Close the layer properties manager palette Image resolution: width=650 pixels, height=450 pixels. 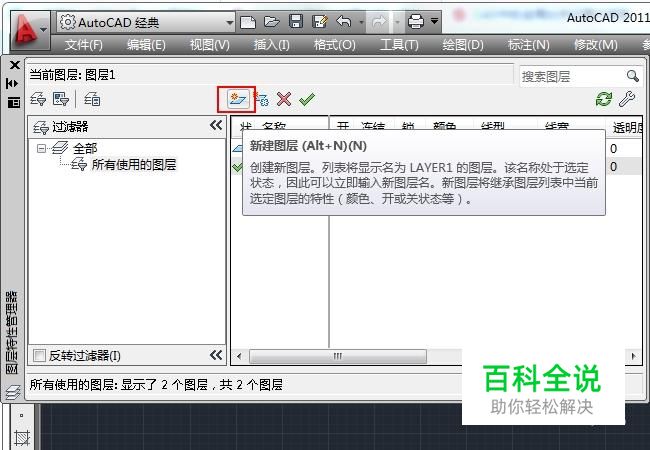click(x=15, y=65)
